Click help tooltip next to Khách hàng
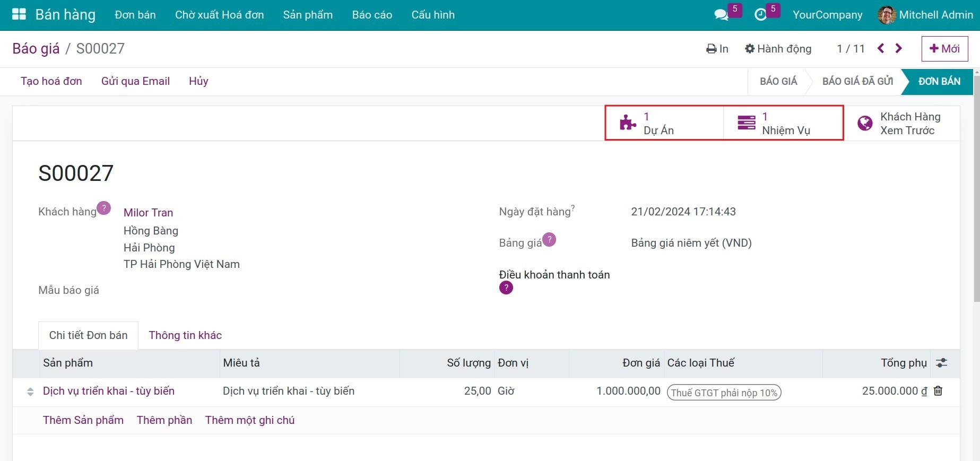Viewport: 980px width, 461px height. tap(104, 208)
